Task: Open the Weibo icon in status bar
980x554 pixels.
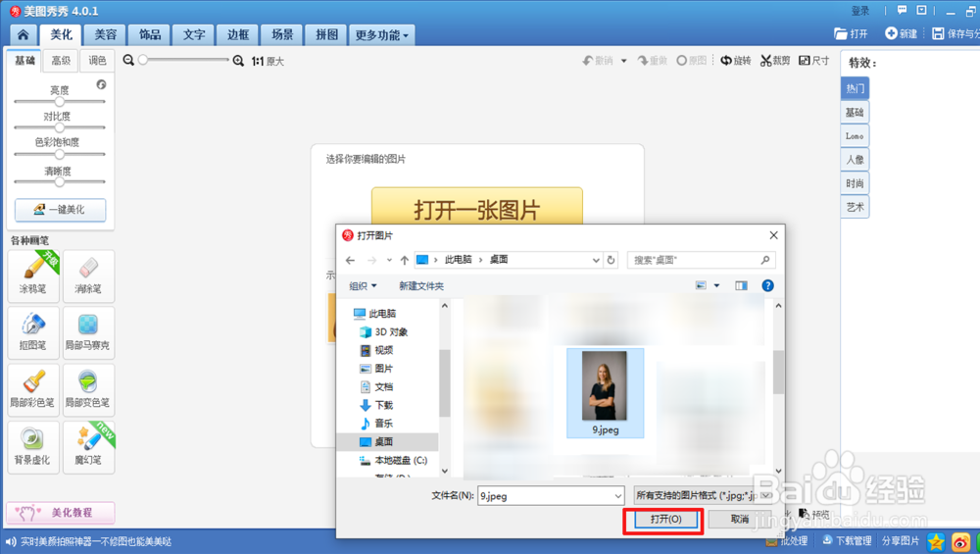Action: click(960, 541)
